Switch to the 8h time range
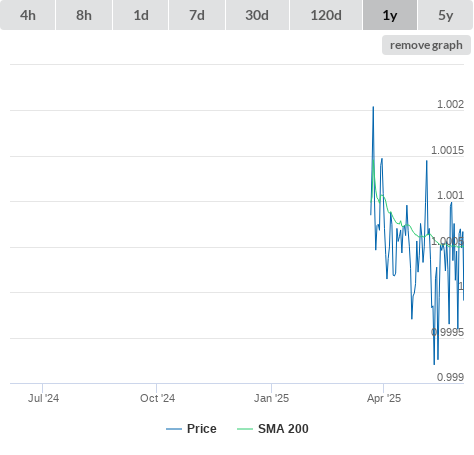The image size is (474, 455). pos(84,15)
